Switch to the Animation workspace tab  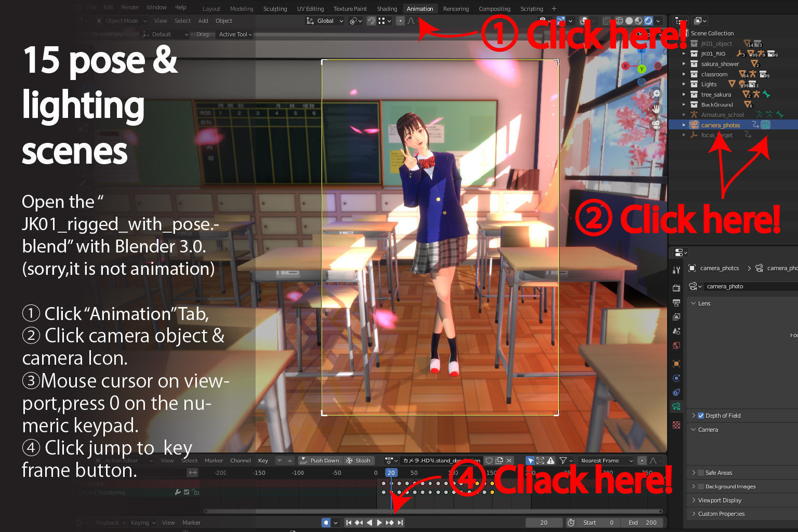(420, 9)
